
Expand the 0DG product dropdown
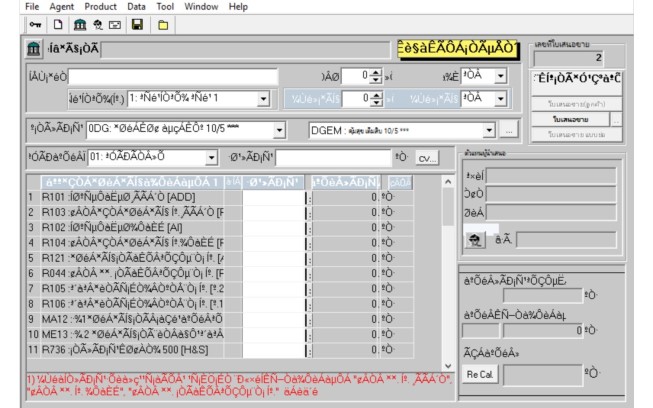tap(279, 131)
